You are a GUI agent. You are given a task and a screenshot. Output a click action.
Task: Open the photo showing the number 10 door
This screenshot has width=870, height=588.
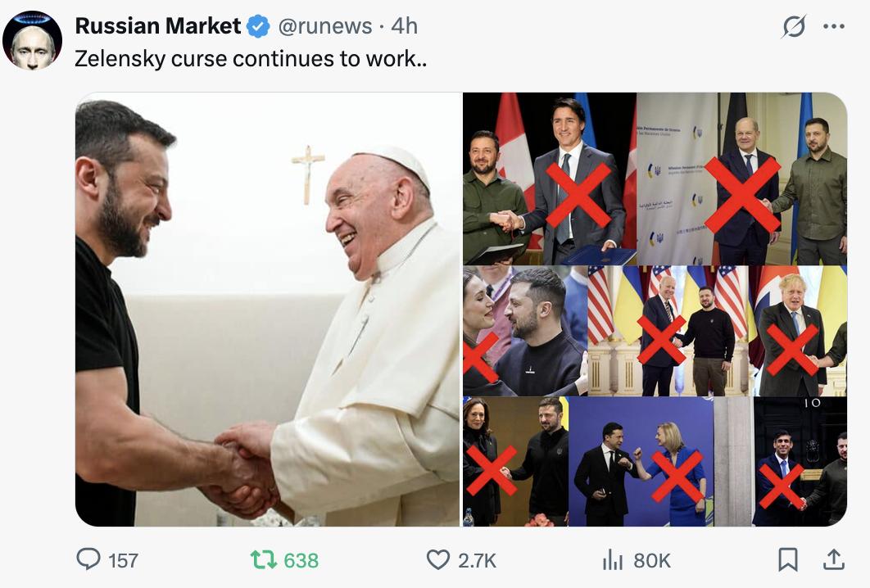coord(800,462)
